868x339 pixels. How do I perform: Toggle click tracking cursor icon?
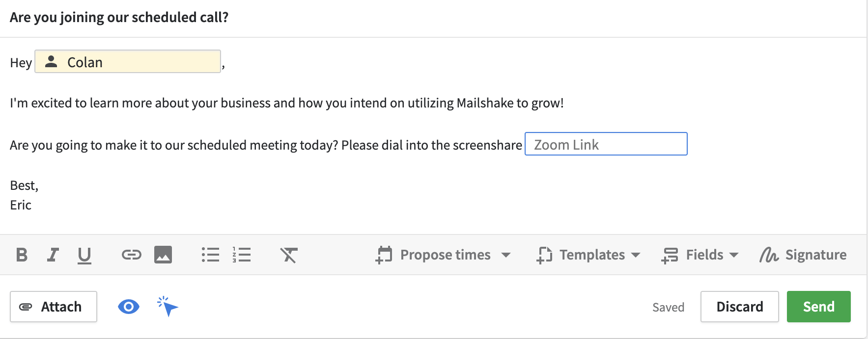point(168,307)
